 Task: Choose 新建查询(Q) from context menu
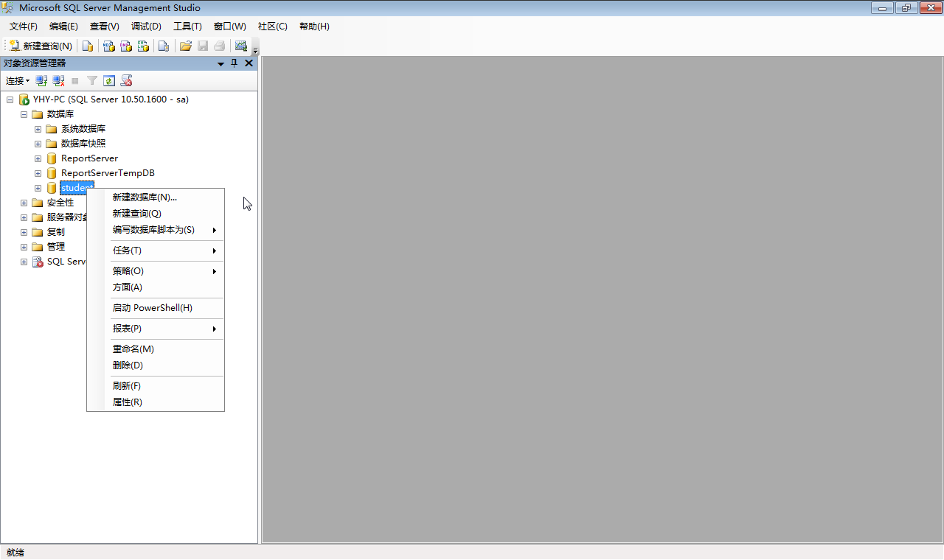click(156, 214)
